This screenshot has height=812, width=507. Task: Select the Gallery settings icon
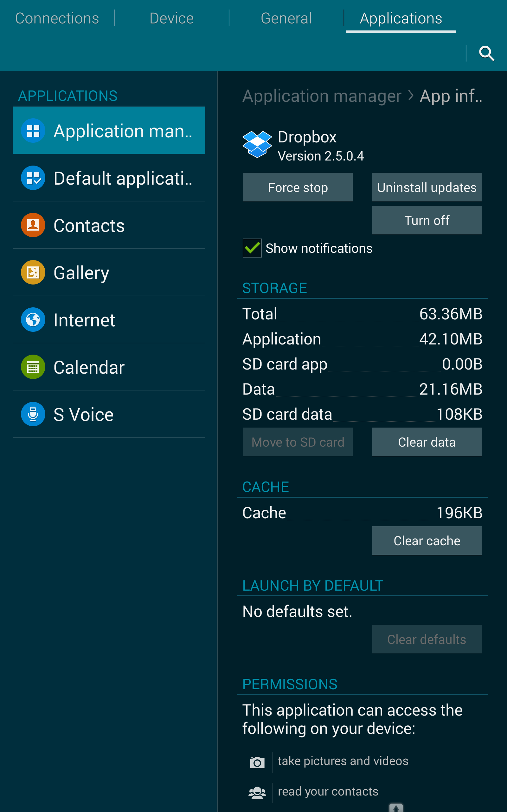click(x=33, y=272)
